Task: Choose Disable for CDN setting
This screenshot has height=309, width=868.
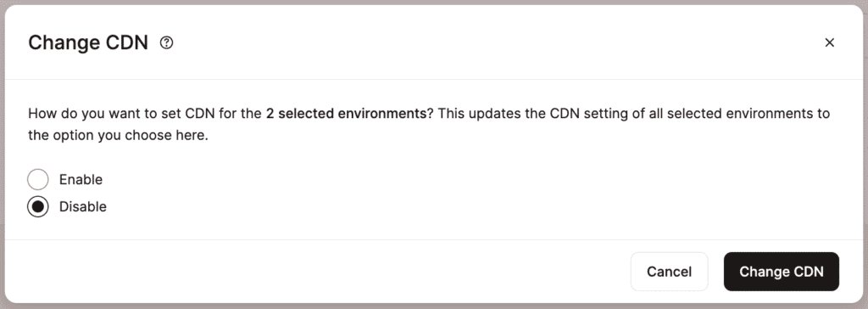Action: coord(37,206)
